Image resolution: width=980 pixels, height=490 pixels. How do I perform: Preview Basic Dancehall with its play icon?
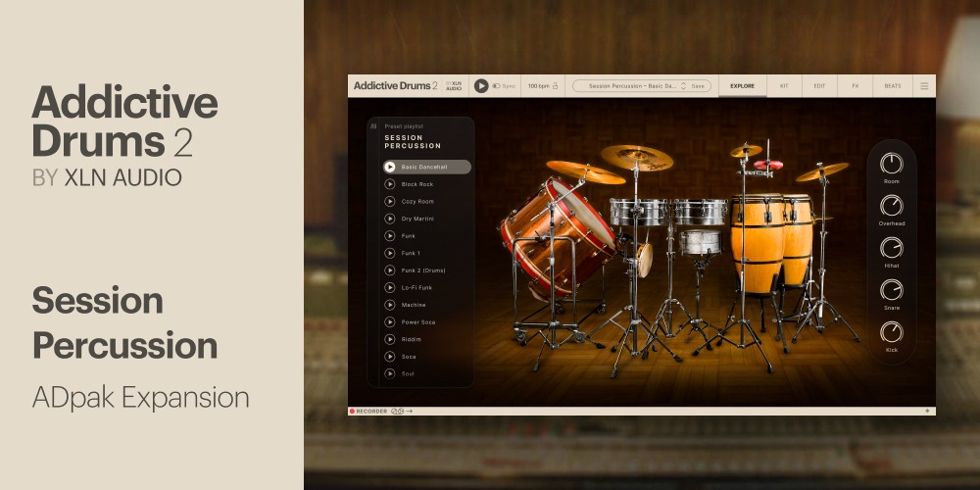pyautogui.click(x=389, y=167)
